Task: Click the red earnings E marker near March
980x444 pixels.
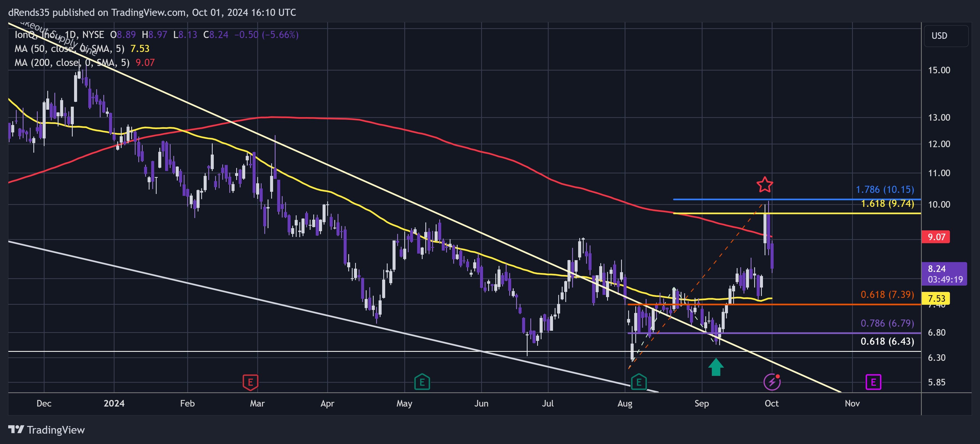Action: pos(250,382)
